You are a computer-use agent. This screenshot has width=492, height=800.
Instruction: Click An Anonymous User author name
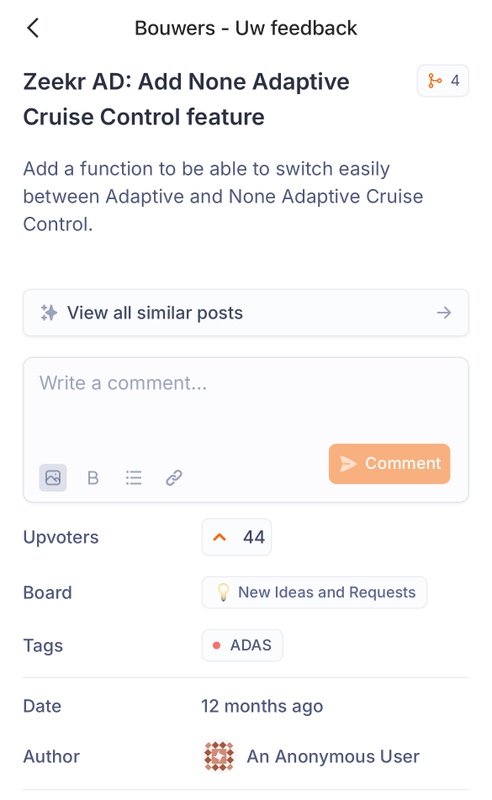pos(333,756)
